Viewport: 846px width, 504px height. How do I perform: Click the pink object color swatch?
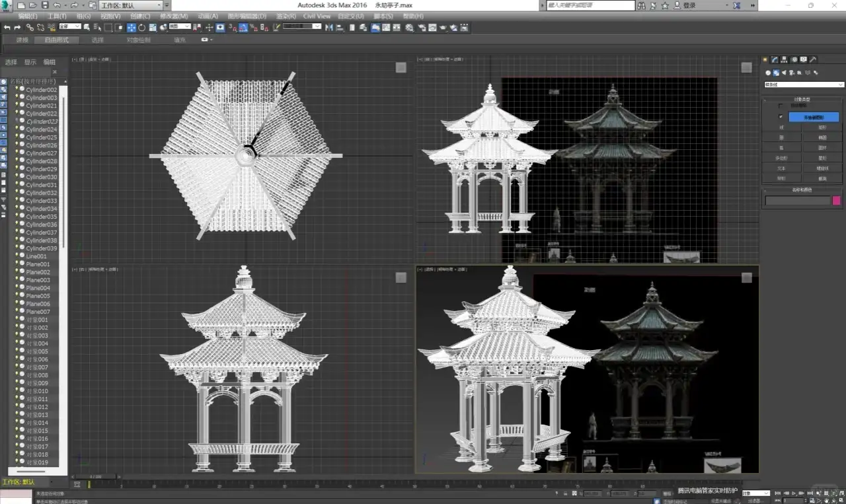click(x=836, y=200)
